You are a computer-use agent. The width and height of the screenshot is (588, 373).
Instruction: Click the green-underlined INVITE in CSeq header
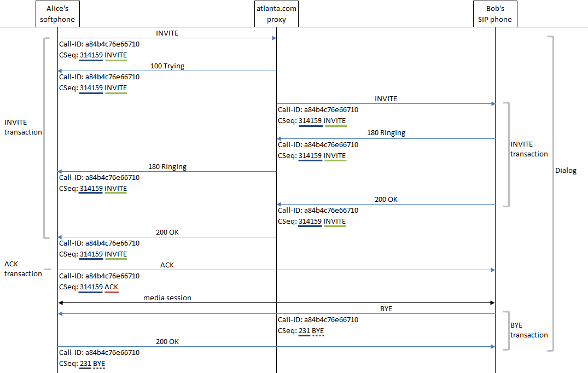(x=115, y=55)
